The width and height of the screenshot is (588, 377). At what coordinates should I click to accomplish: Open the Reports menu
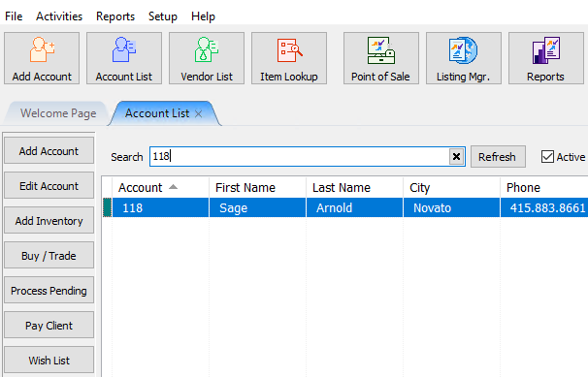pos(115,16)
